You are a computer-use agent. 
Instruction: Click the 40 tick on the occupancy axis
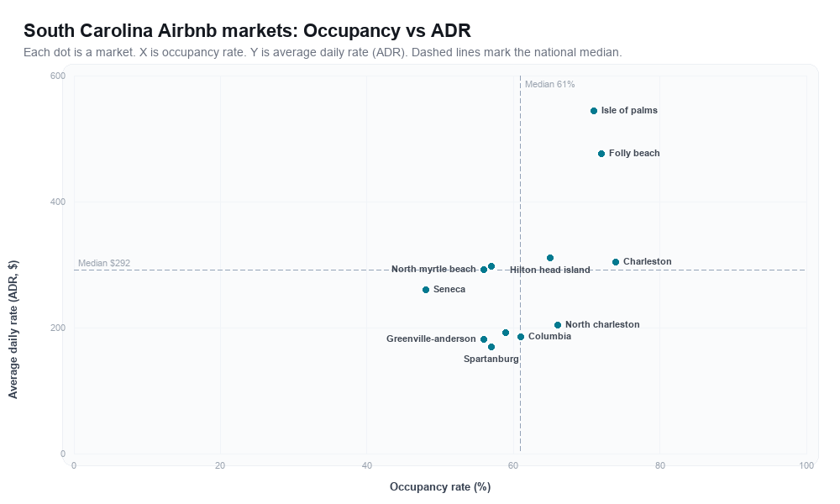(x=367, y=466)
